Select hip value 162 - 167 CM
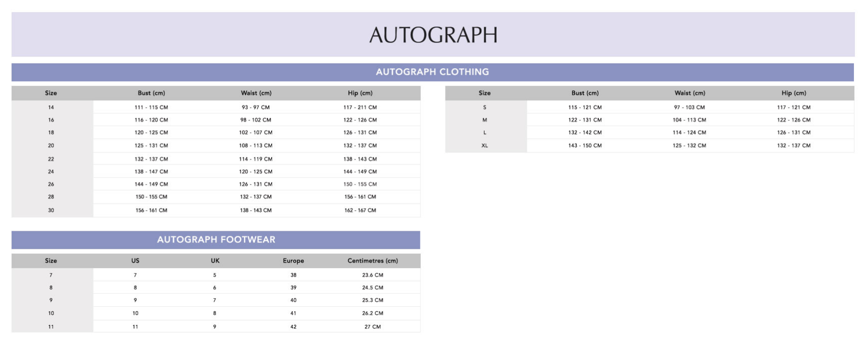 click(x=360, y=210)
